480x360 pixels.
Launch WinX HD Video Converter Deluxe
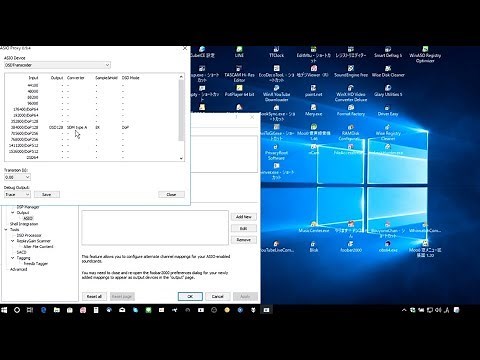click(351, 93)
